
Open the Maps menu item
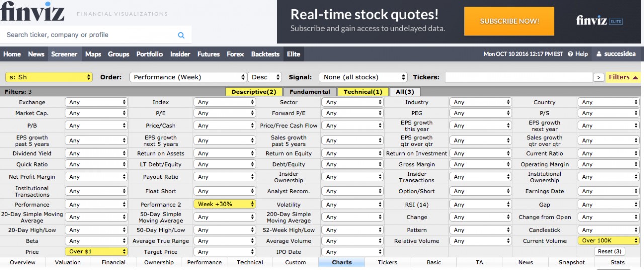(x=93, y=54)
